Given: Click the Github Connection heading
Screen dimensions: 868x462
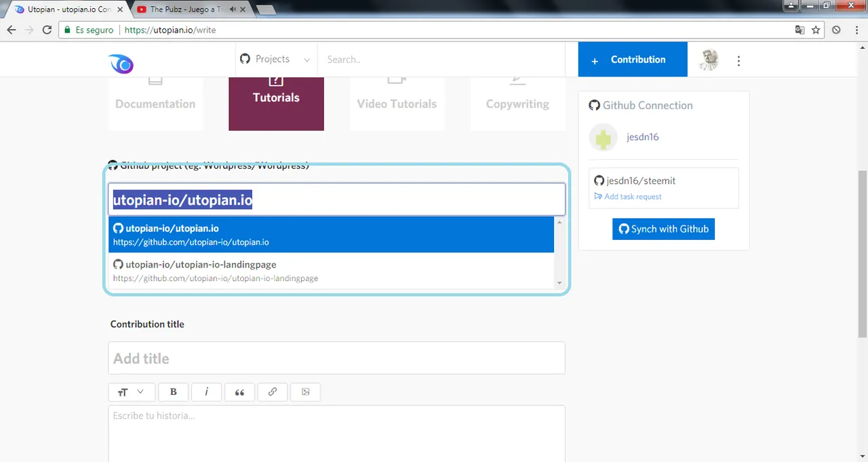Looking at the screenshot, I should 641,105.
